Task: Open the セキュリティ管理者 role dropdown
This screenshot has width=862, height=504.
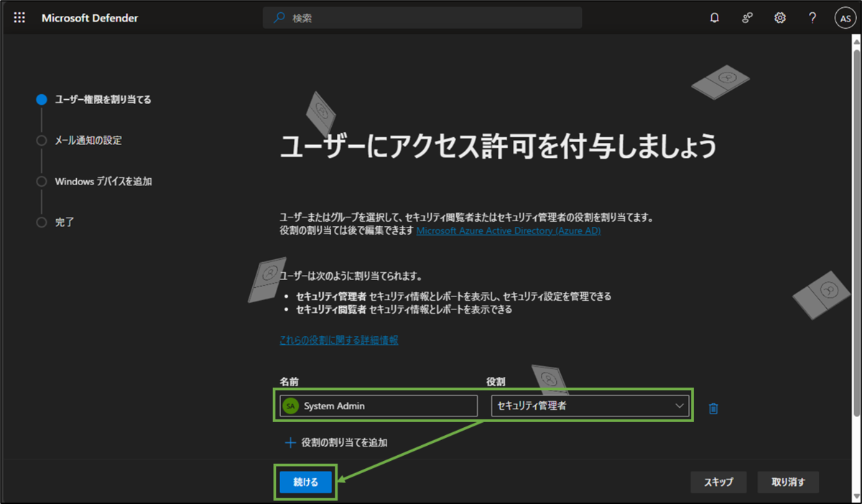Action: [x=590, y=406]
